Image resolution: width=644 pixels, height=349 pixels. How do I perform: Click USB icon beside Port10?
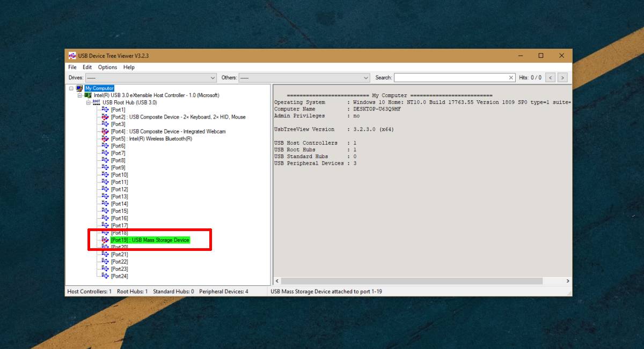tap(105, 175)
